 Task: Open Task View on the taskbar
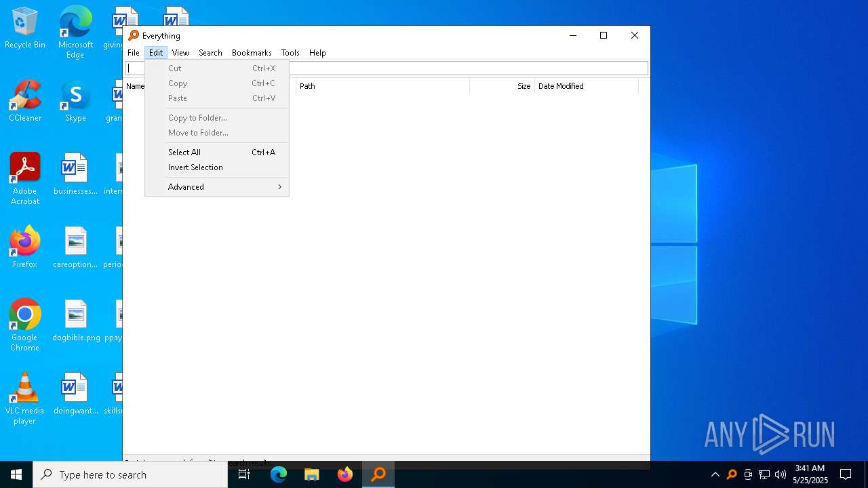click(x=244, y=474)
